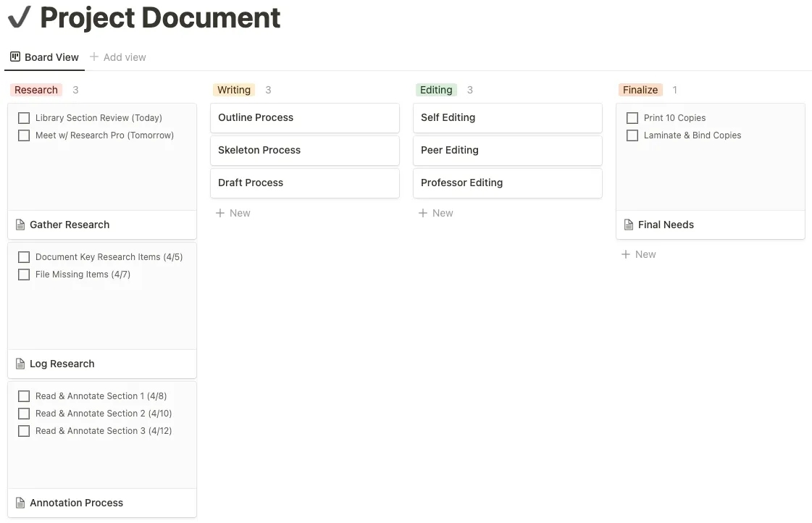Click the green Editing column tag

[x=436, y=90]
